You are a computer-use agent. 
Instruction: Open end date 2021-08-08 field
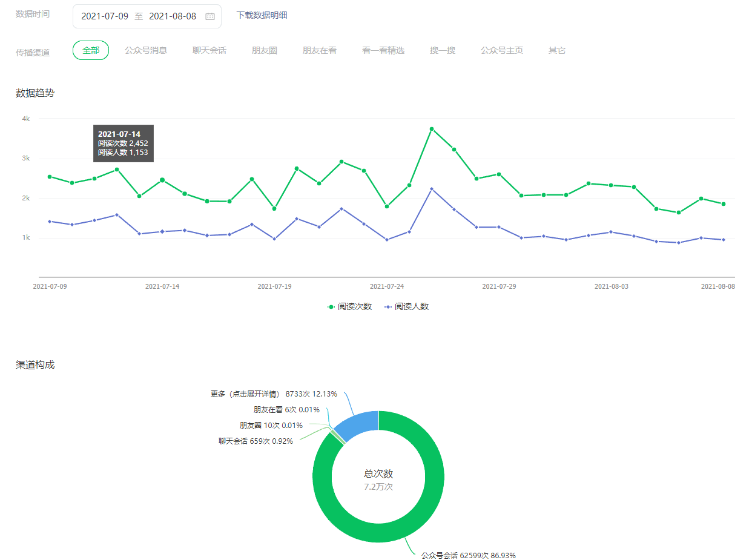coord(173,16)
